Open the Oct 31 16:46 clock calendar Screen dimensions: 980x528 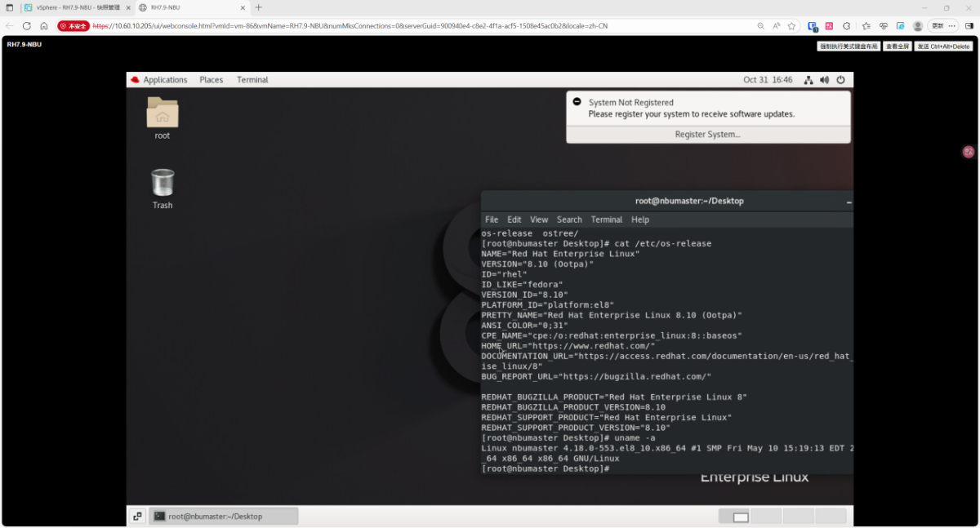(x=768, y=80)
